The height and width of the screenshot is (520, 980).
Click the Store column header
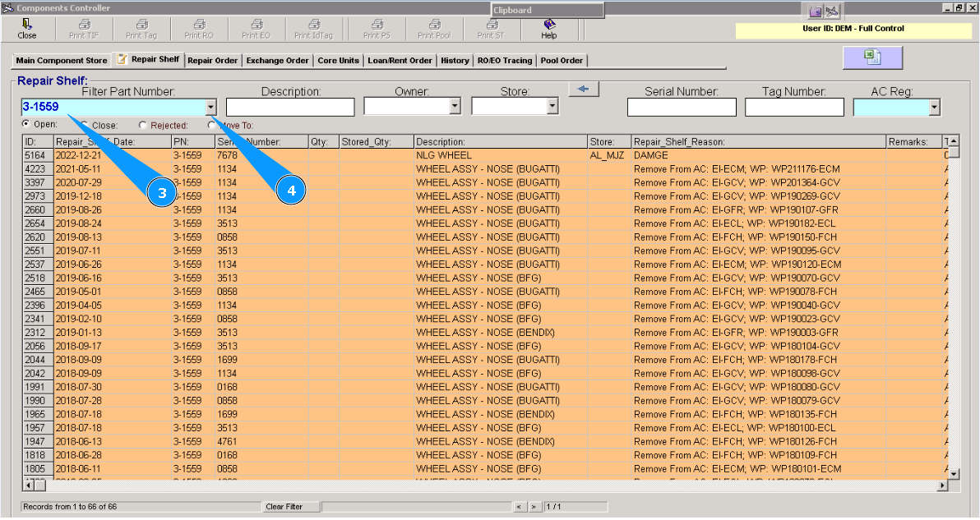click(608, 141)
